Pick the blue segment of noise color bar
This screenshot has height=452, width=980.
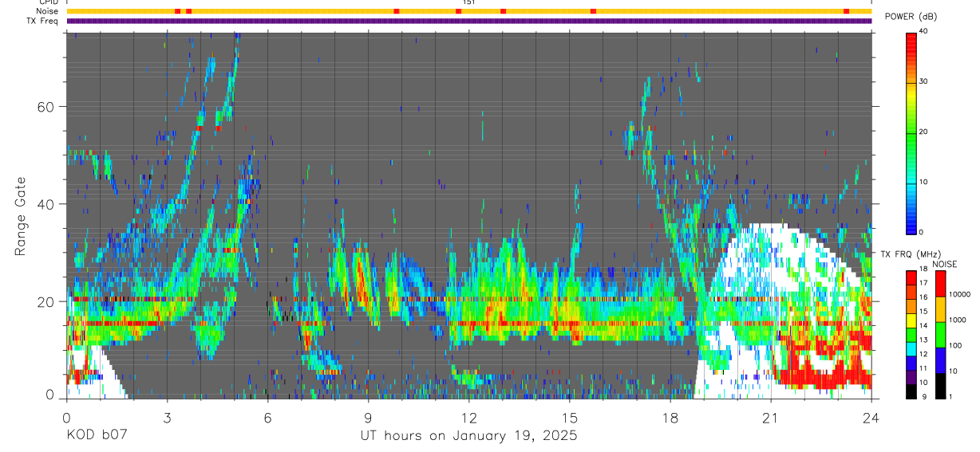(939, 360)
